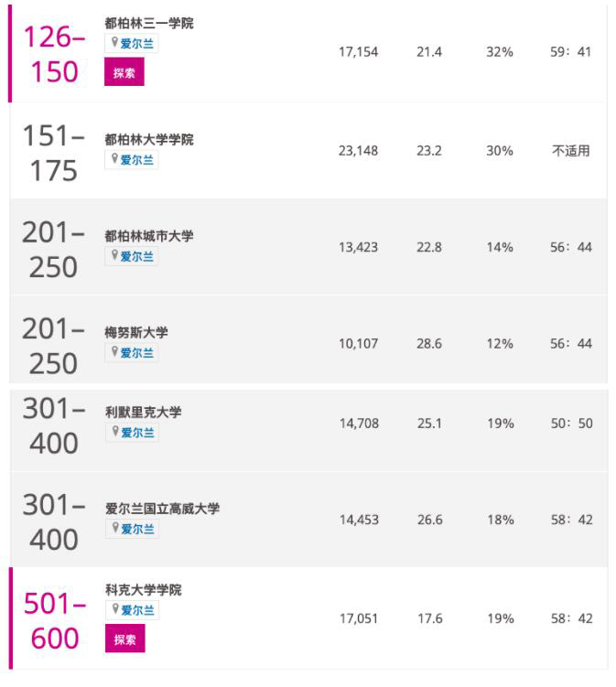
Task: Click location pin icon under 都柏林城市大学
Action: pyautogui.click(x=114, y=257)
